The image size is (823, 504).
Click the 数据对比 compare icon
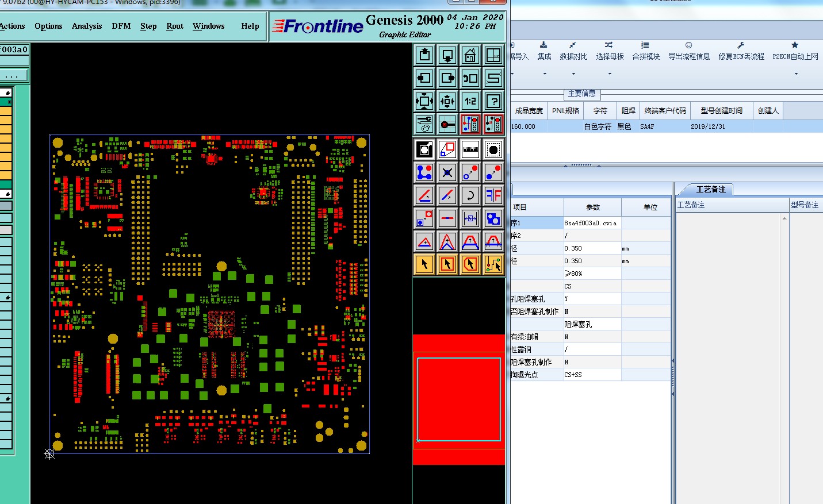(573, 45)
